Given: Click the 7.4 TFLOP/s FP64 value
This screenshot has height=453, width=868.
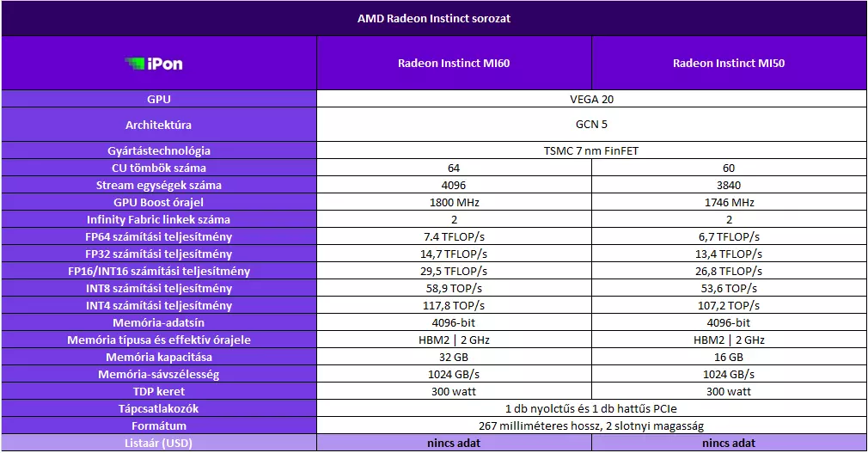Looking at the screenshot, I should 454,236.
